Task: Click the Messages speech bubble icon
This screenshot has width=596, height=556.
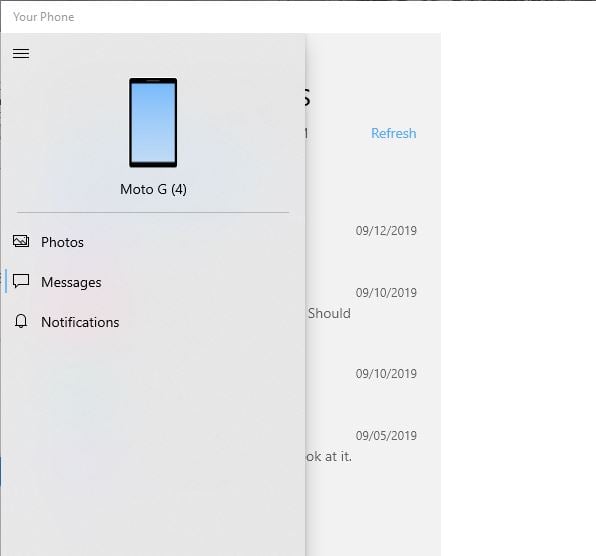Action: 21,282
